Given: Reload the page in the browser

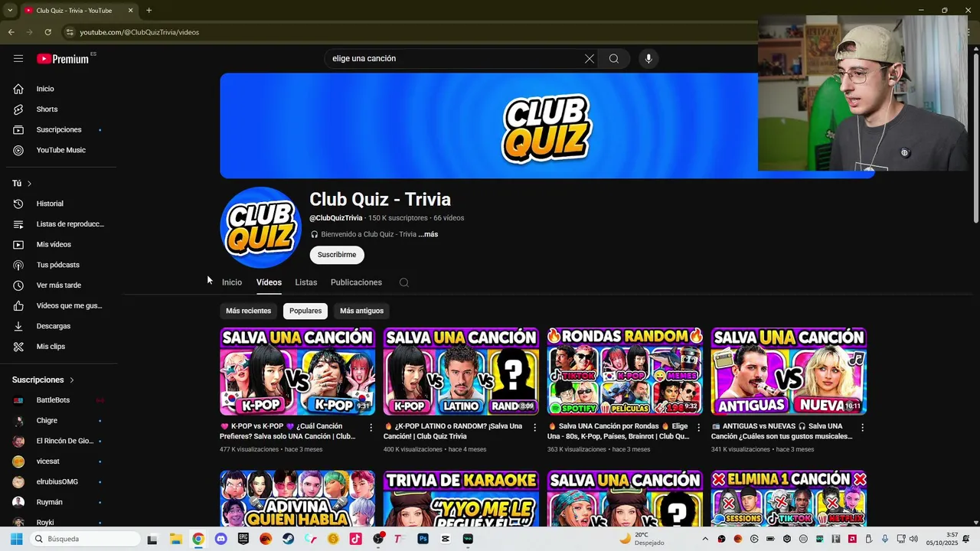Looking at the screenshot, I should (x=47, y=32).
